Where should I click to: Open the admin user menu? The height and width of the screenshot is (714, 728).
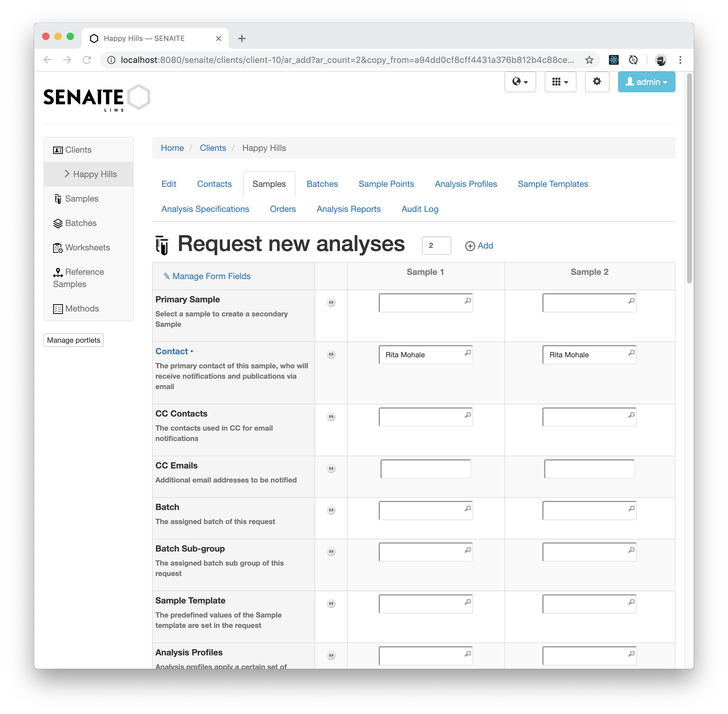[x=646, y=82]
